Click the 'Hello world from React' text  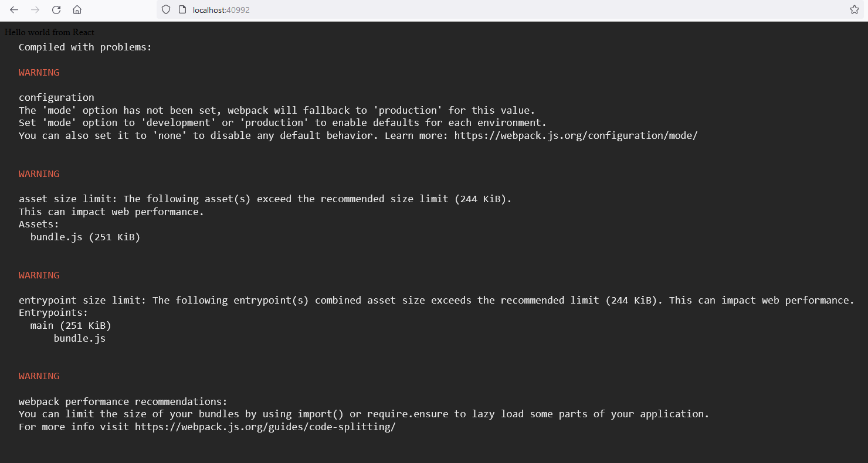coord(49,32)
